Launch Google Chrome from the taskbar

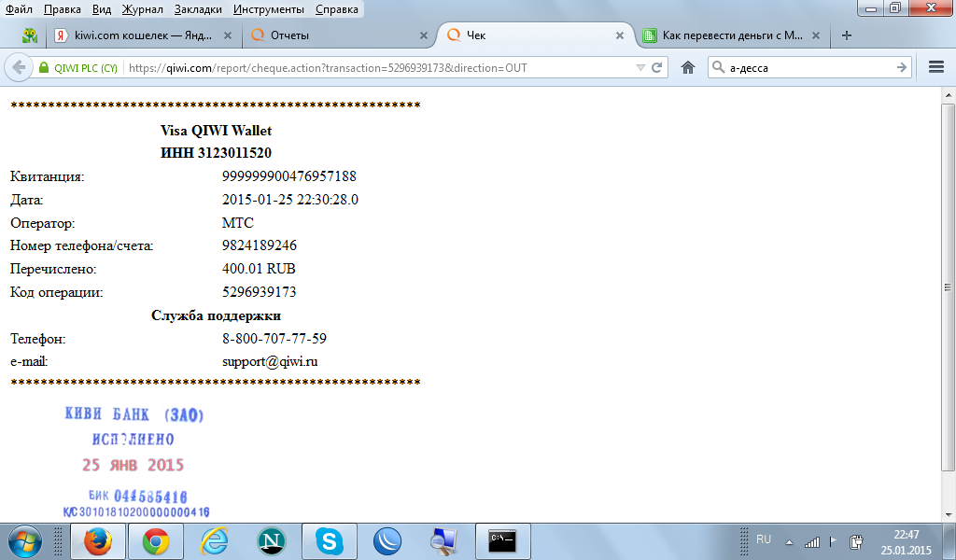click(156, 541)
